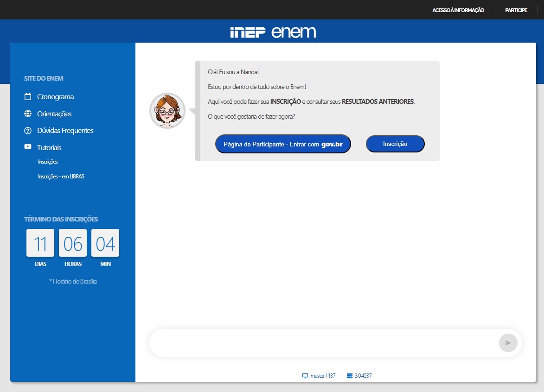This screenshot has height=392, width=544.
Task: Go to Dúvidas Frequentes
Action: pyautogui.click(x=65, y=131)
